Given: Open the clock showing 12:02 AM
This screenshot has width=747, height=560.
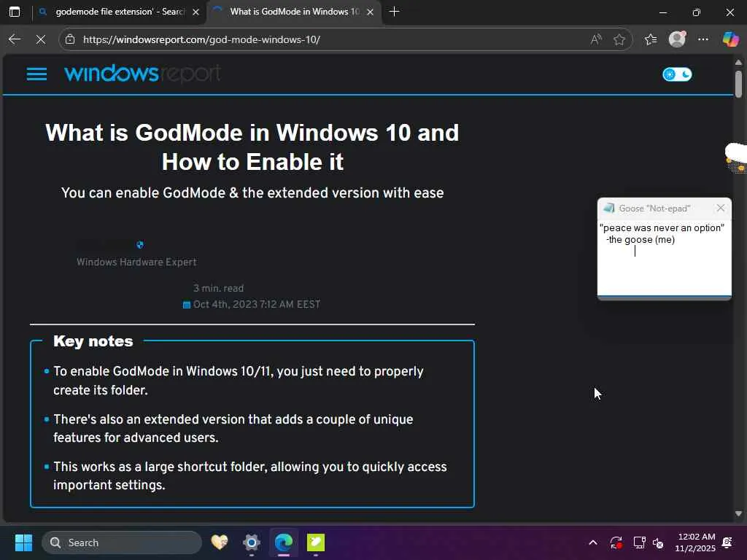Looking at the screenshot, I should 695,542.
